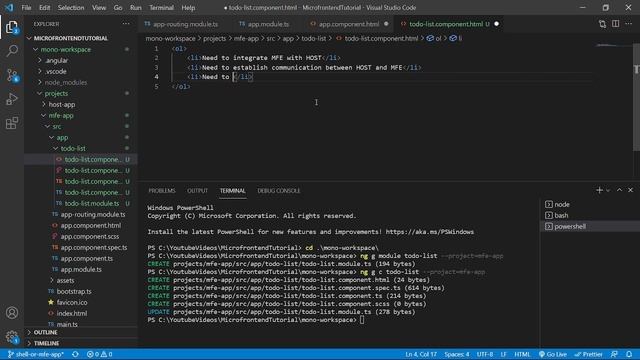This screenshot has width=640, height=360.
Task: Open Explorer more actions ellipsis
Action: [126, 24]
